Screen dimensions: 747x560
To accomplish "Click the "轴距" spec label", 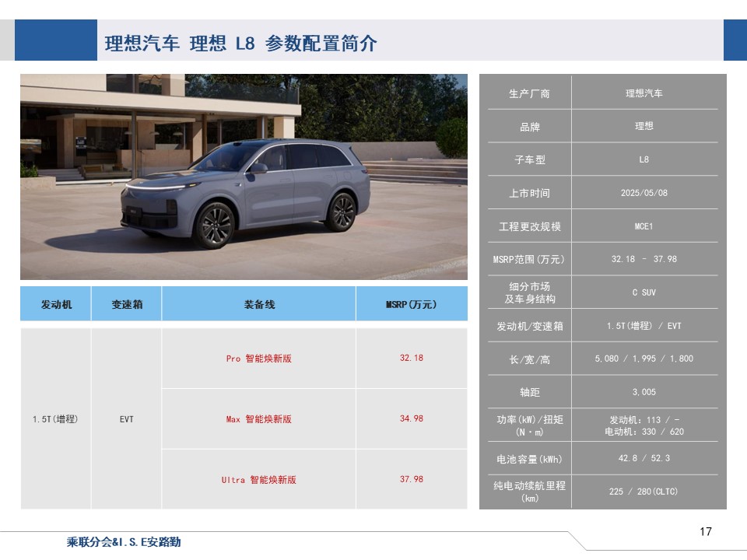I will click(530, 392).
